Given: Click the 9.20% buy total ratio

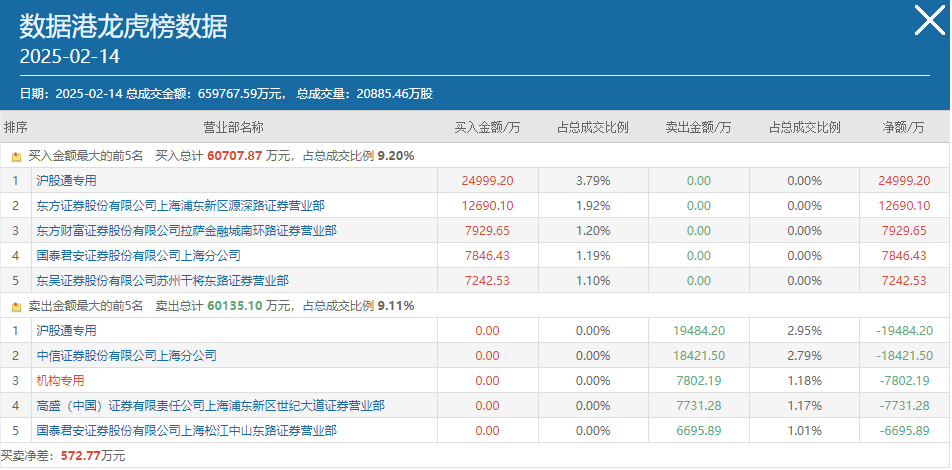Looking at the screenshot, I should (396, 156).
